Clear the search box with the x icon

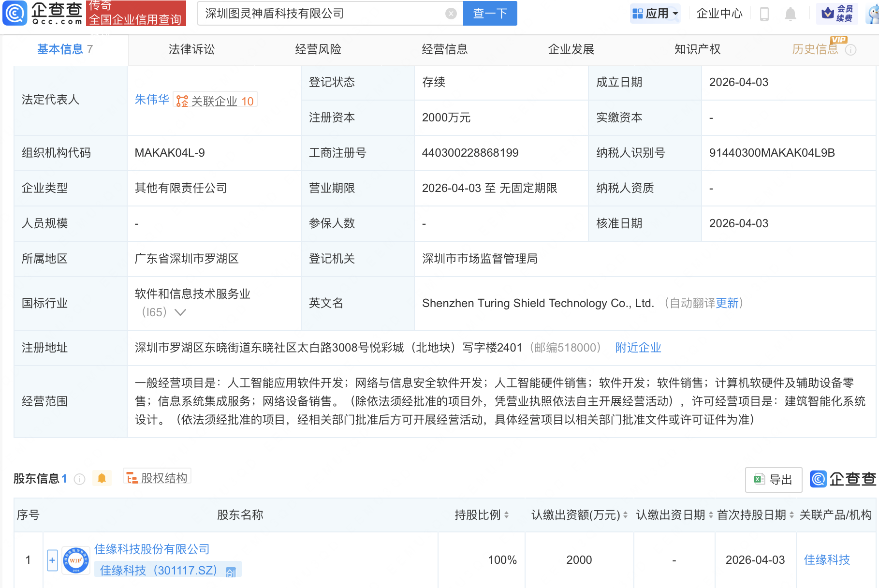[452, 14]
